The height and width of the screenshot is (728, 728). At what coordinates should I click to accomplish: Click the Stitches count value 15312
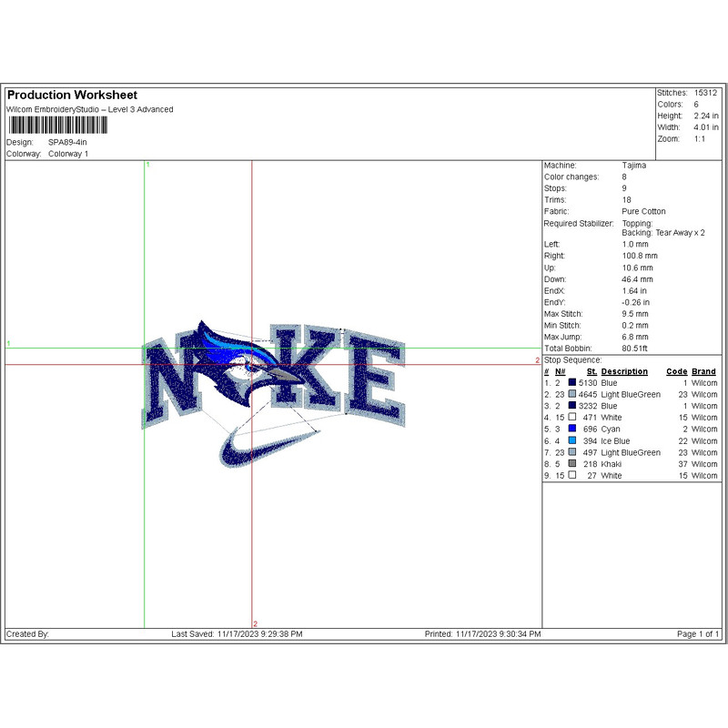(705, 93)
